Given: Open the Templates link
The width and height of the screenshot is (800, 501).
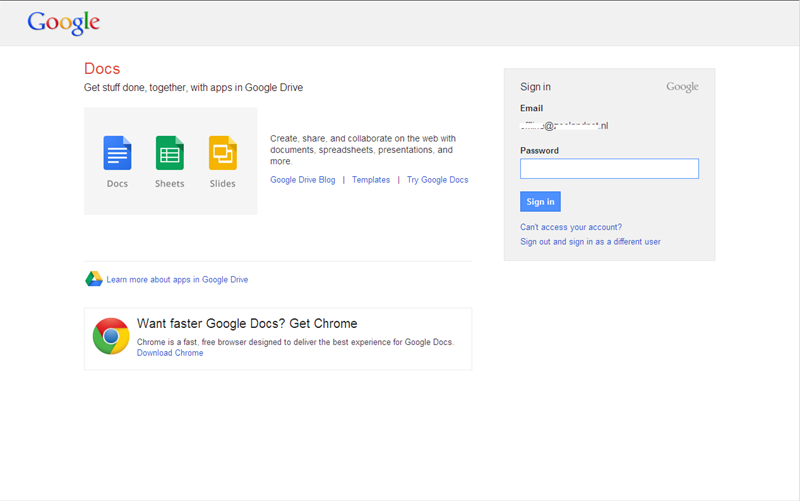Looking at the screenshot, I should (x=371, y=180).
